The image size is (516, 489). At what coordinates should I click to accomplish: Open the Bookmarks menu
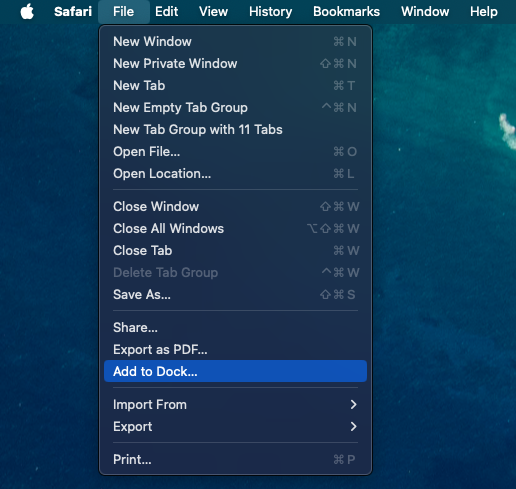click(x=346, y=12)
